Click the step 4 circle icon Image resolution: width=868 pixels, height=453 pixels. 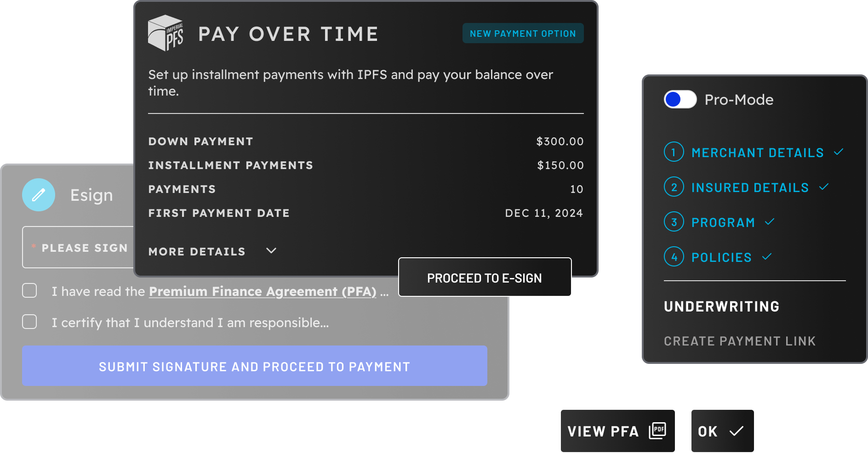(x=674, y=257)
